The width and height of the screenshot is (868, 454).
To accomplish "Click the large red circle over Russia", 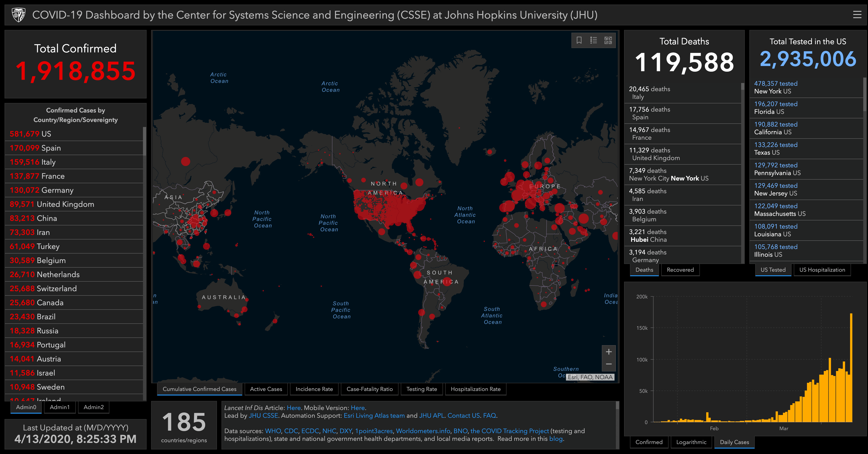I will (185, 161).
